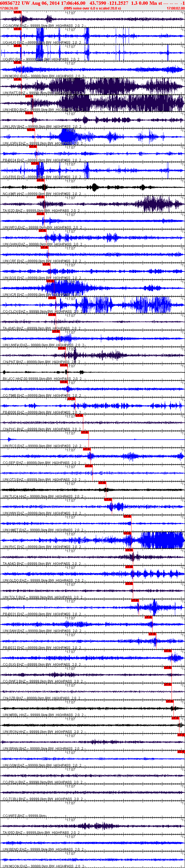Click red pick marker on CN PHC trace
185x868 pixels.
[x=79, y=416]
